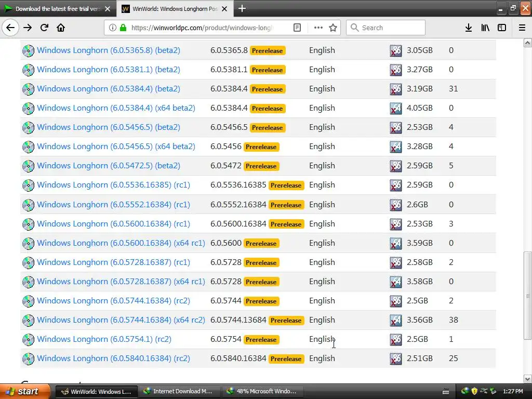The image size is (532, 399).
Task: Close the WinWorld tab
Action: tap(224, 9)
